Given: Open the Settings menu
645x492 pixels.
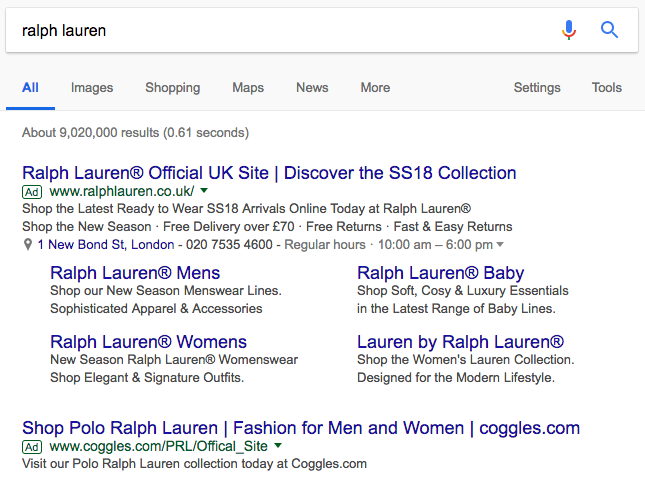Looking at the screenshot, I should click(537, 88).
